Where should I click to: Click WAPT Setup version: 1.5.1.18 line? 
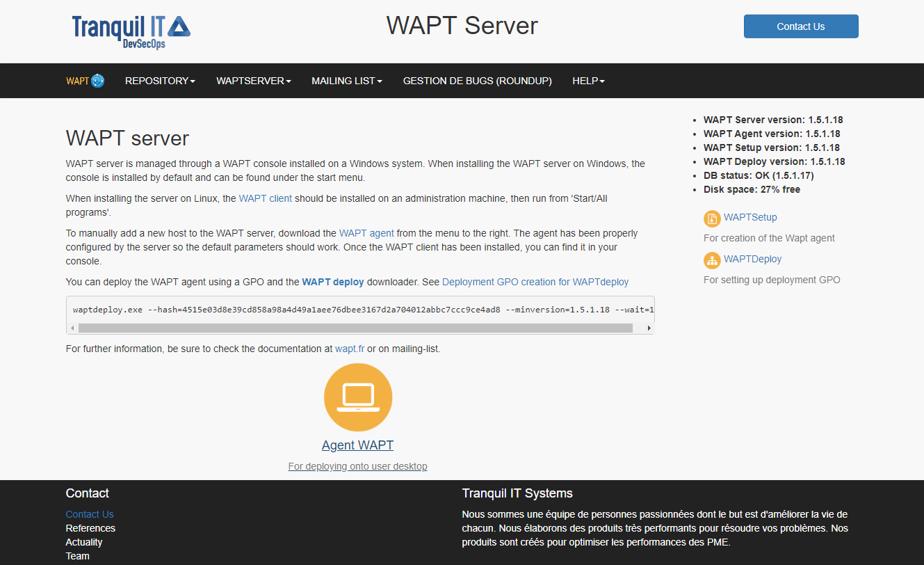pyautogui.click(x=772, y=148)
